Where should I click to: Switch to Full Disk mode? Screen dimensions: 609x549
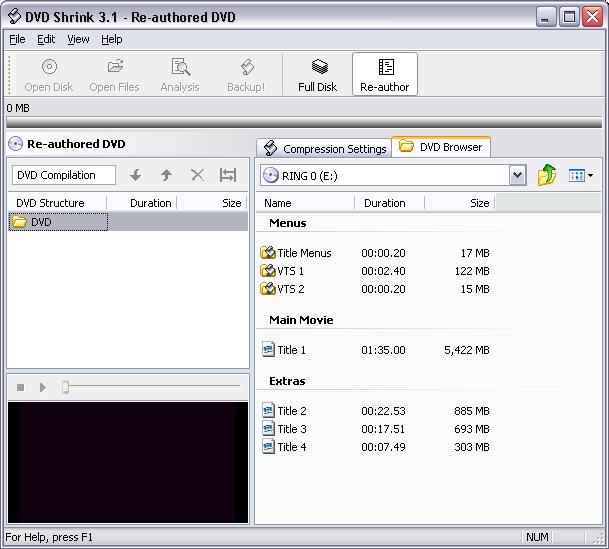pos(318,75)
